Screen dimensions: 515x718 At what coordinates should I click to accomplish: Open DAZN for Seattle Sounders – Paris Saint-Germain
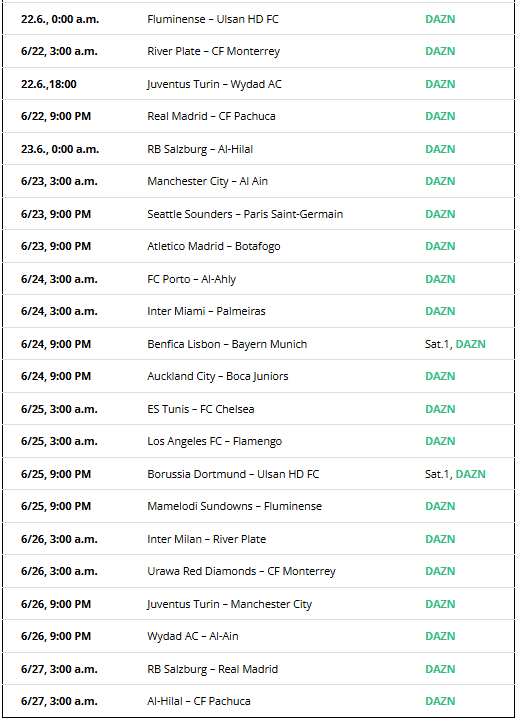[440, 214]
